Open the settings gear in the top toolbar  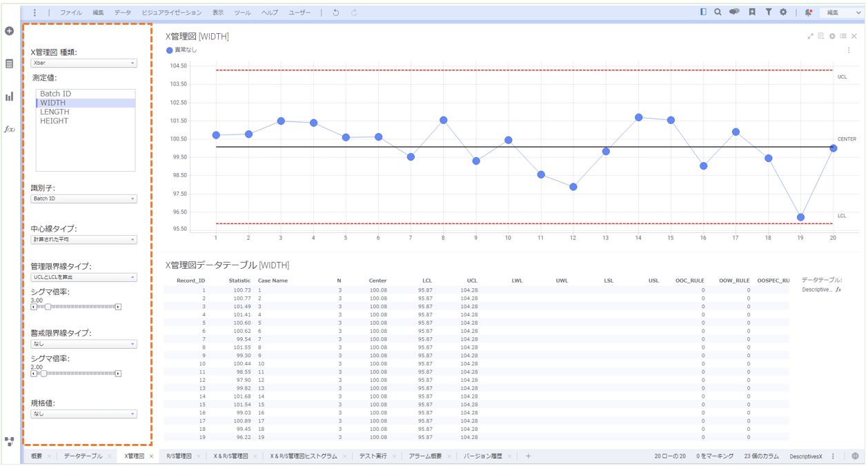pos(783,12)
